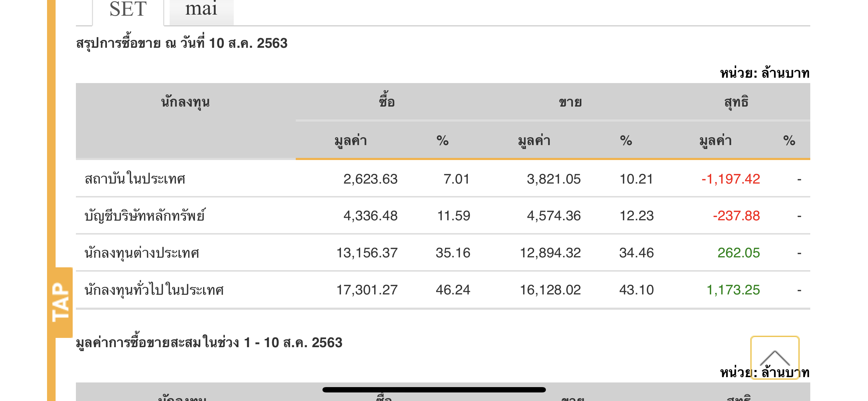This screenshot has width=868, height=401.
Task: Open the mai market tab
Action: (201, 10)
